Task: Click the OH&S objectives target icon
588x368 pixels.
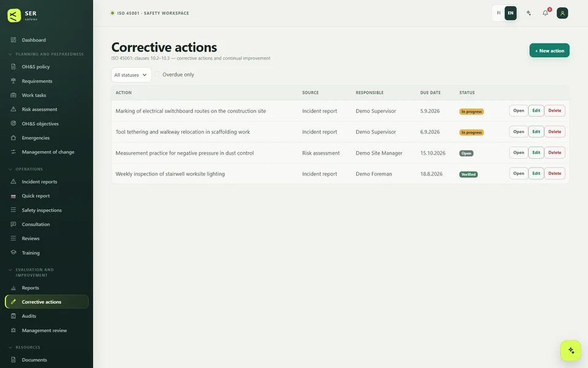Action: pyautogui.click(x=13, y=123)
